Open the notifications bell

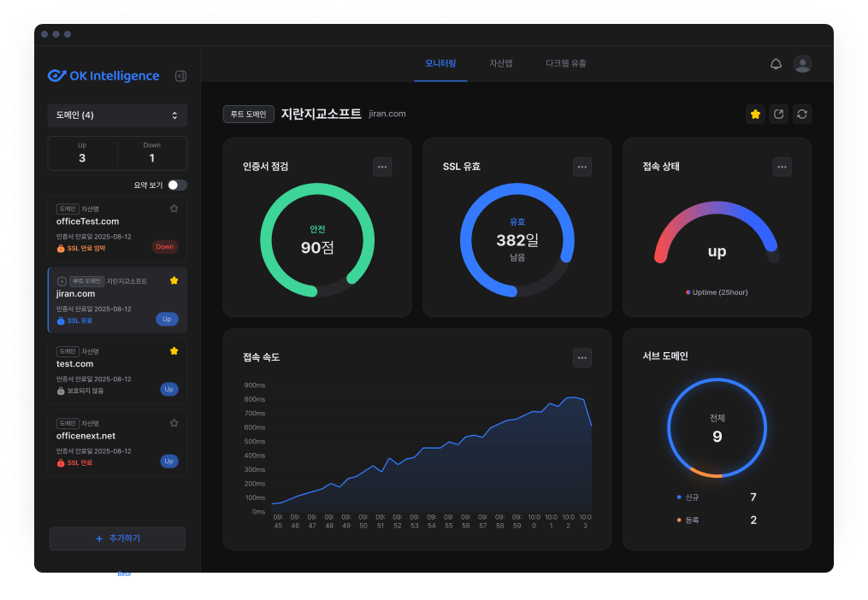coord(776,64)
